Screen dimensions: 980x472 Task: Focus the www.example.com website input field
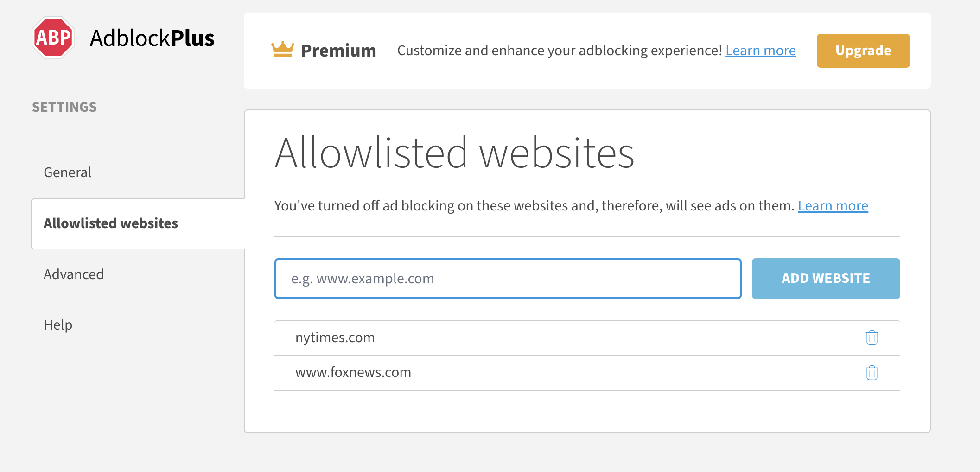[x=508, y=279]
